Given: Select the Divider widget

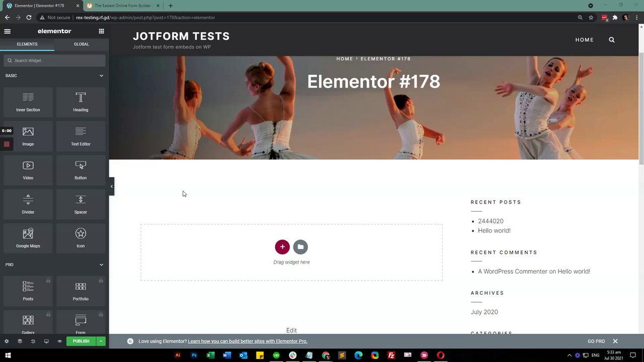Looking at the screenshot, I should point(28,204).
